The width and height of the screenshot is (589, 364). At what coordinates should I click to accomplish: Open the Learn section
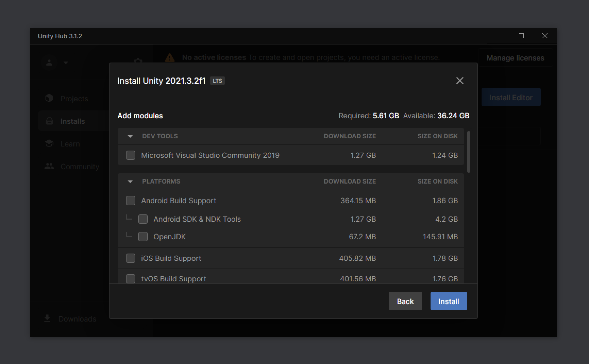coord(70,144)
